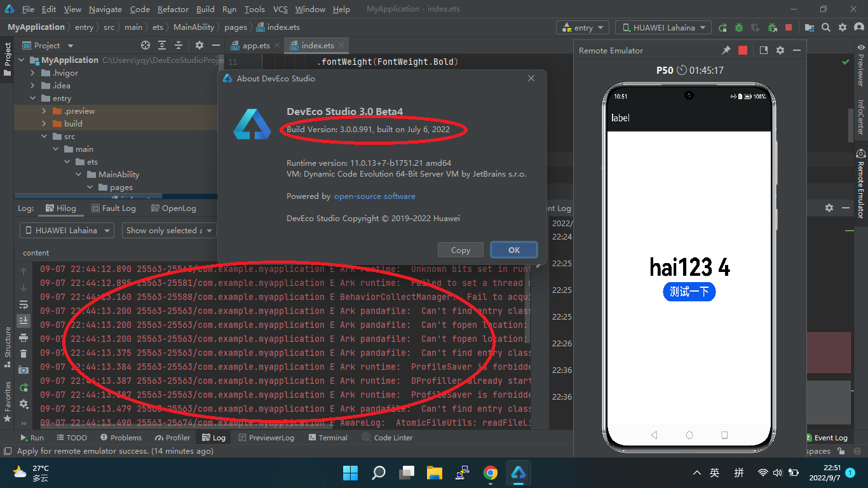This screenshot has width=868, height=488.
Task: Open Hilog settings gear in side toolbar
Action: (x=24, y=403)
